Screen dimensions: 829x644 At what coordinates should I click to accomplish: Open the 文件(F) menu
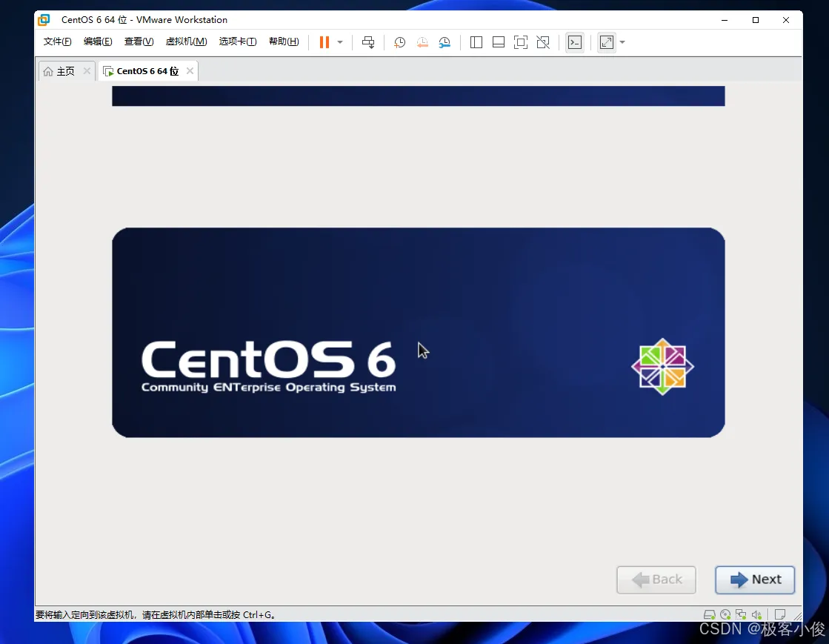pyautogui.click(x=57, y=42)
